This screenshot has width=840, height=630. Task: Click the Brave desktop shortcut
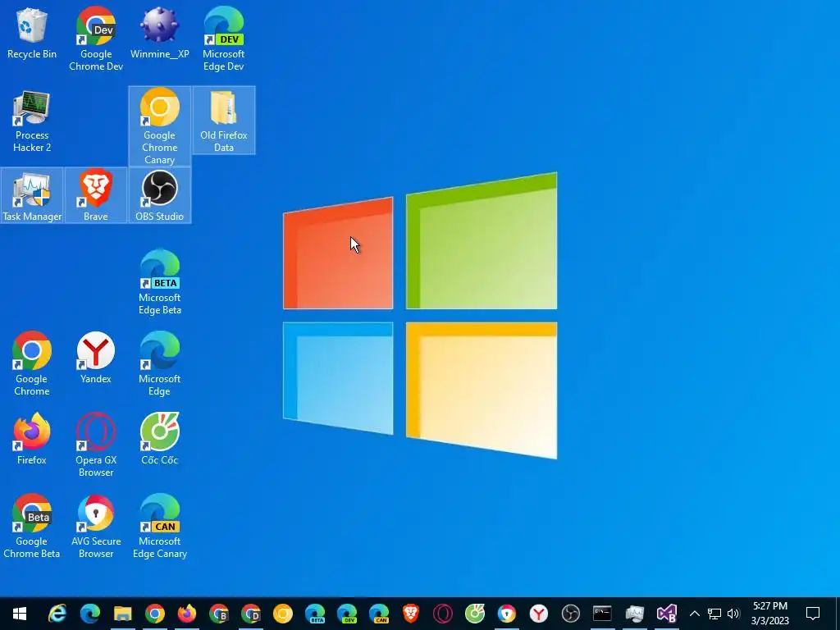pos(95,195)
